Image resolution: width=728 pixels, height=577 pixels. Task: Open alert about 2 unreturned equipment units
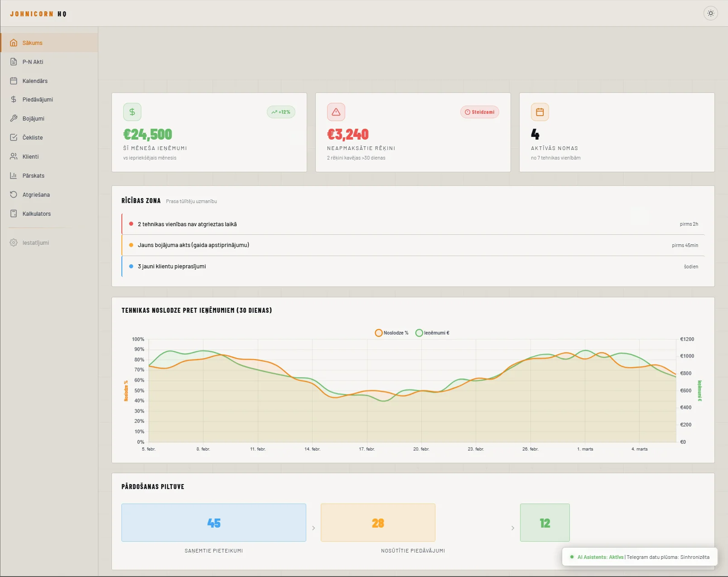click(x=413, y=224)
